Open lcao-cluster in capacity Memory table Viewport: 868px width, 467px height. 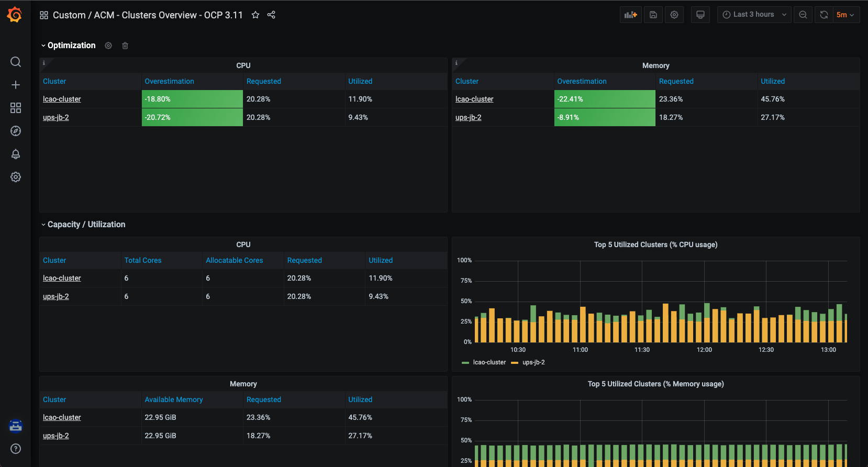coord(62,417)
